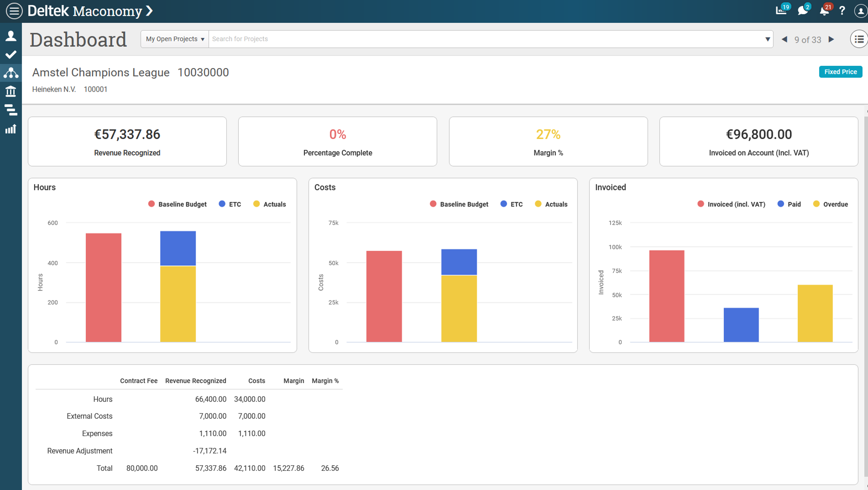Viewport: 868px width, 490px height.
Task: Open the help question mark icon
Action: coord(842,11)
